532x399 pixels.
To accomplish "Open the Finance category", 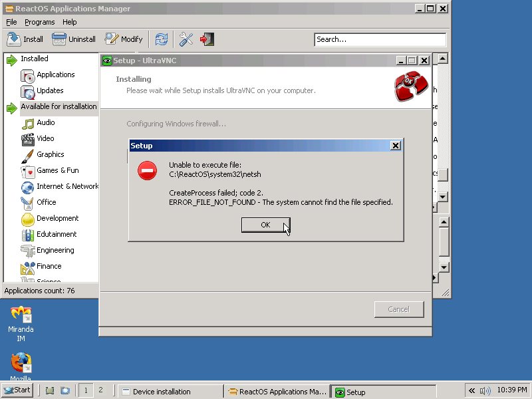I will (49, 266).
